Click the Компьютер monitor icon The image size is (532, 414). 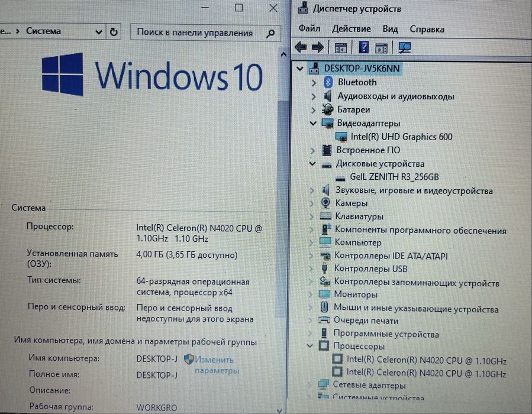point(325,242)
